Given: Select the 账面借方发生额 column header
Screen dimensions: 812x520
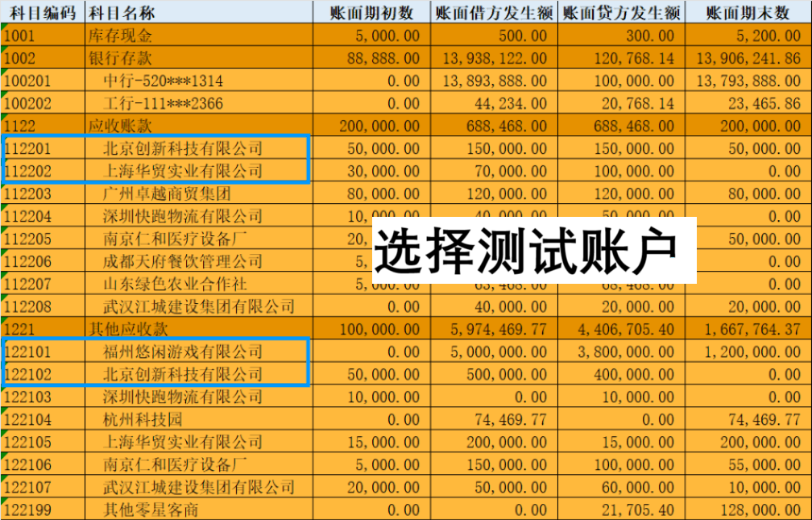Looking at the screenshot, I should coord(494,12).
